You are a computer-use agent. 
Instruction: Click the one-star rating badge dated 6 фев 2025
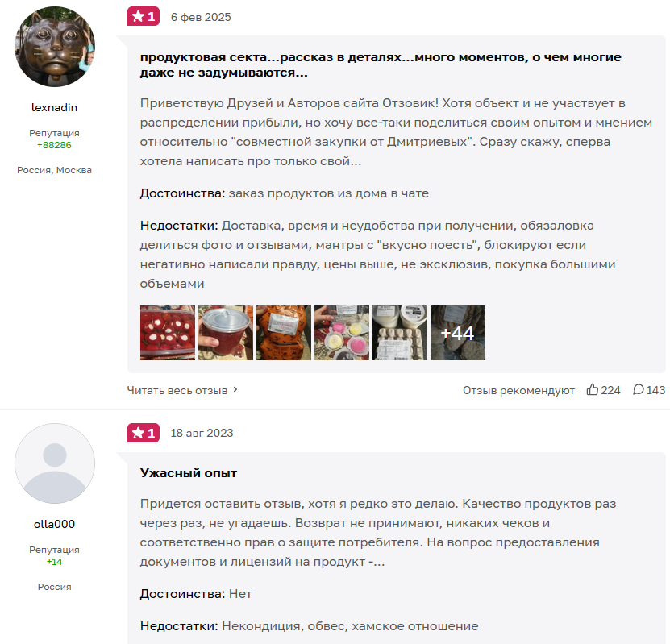pyautogui.click(x=144, y=17)
